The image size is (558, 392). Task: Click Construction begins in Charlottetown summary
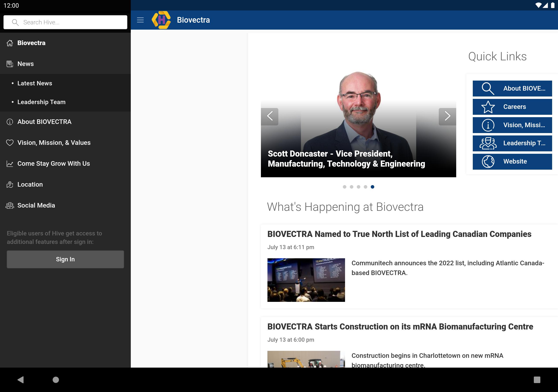click(427, 360)
